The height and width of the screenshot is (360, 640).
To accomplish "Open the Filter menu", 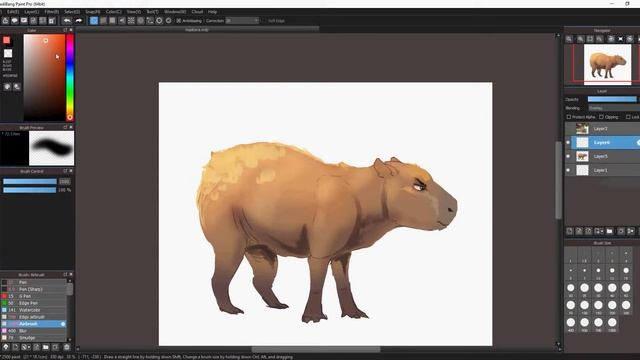I will [x=51, y=12].
